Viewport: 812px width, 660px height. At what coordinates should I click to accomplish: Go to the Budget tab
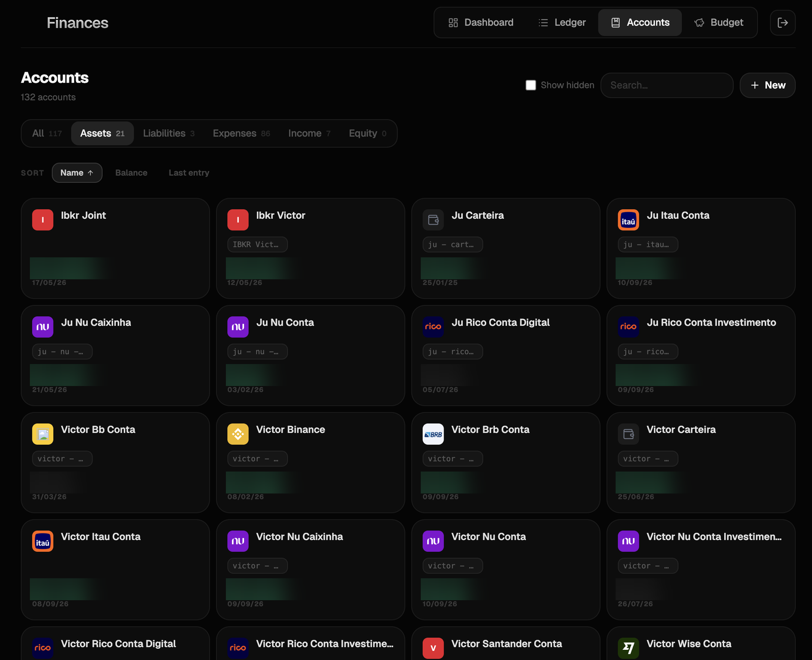click(x=719, y=22)
